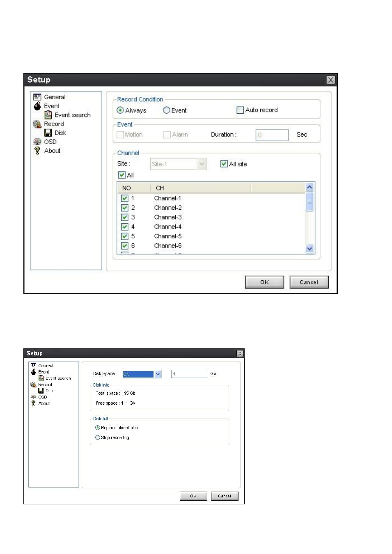The height and width of the screenshot is (554, 392).
Task: Select Always record condition
Action: 120,110
